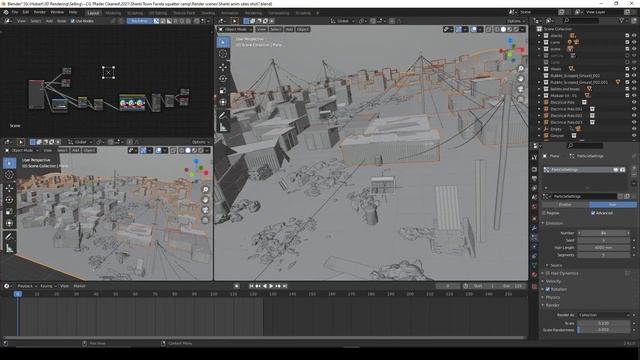
Task: Select the Rotate tool in the main viewport
Action: tap(223, 78)
